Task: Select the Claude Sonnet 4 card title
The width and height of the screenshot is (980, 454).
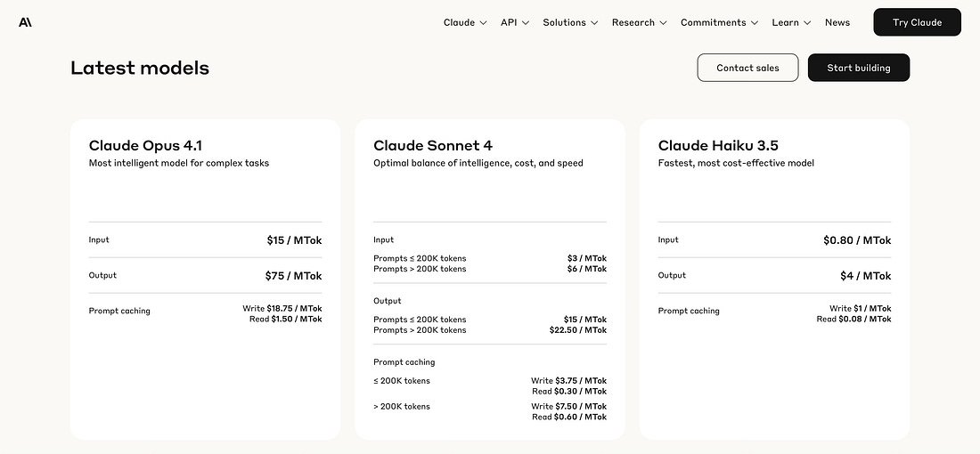Action: pos(433,145)
